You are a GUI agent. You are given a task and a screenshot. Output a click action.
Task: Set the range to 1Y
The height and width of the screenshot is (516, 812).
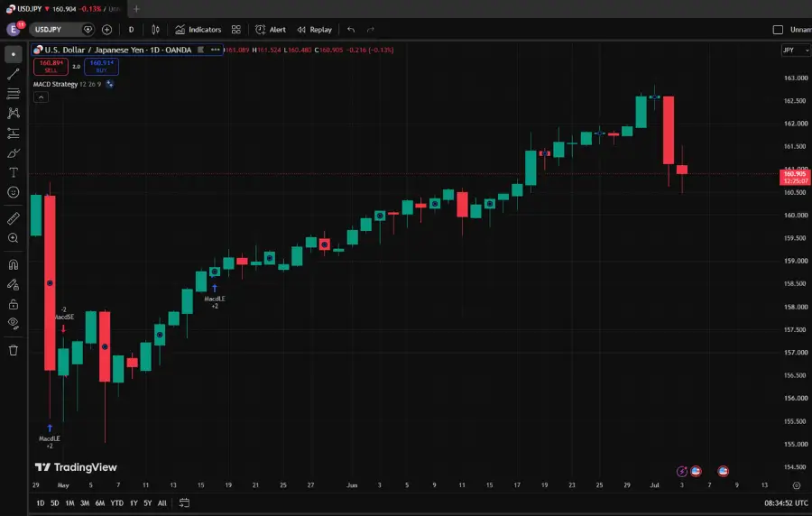[134, 502]
